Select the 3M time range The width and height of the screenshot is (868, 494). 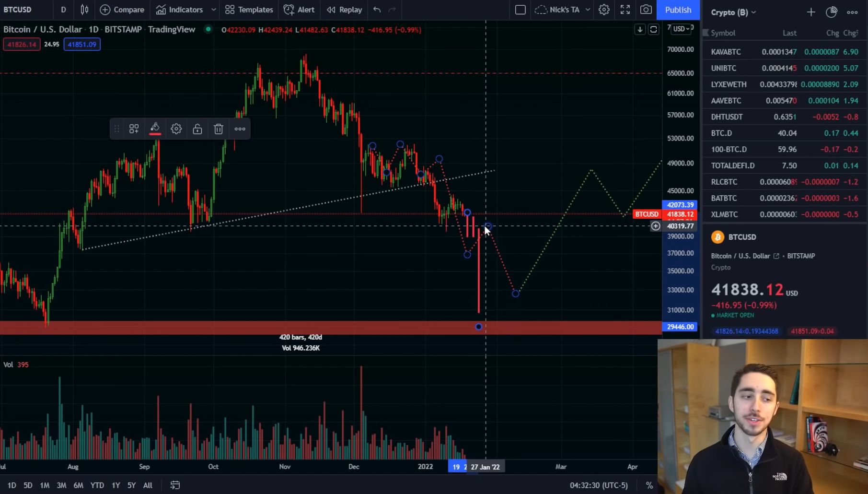coord(61,485)
